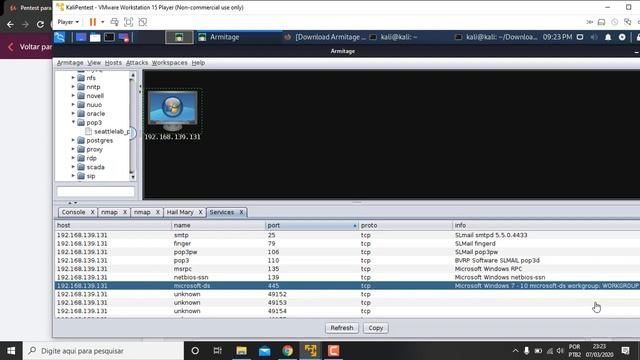The width and height of the screenshot is (640, 360).
Task: Open the Windows Start menu
Action: (11, 351)
